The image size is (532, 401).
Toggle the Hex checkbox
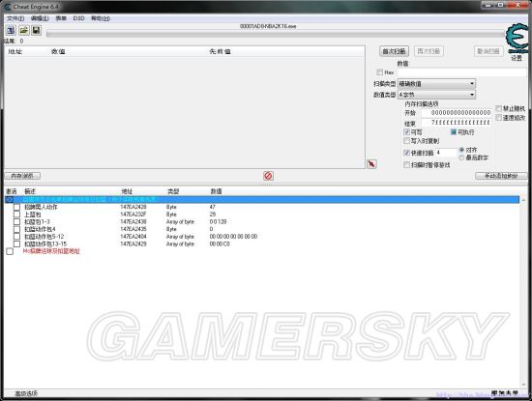coord(380,72)
